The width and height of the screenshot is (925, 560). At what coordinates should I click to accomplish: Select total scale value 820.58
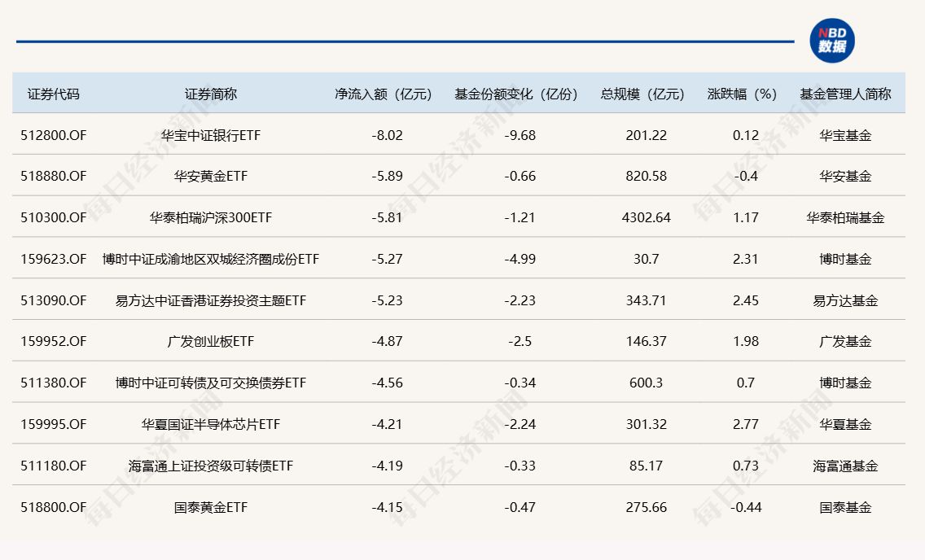[646, 177]
